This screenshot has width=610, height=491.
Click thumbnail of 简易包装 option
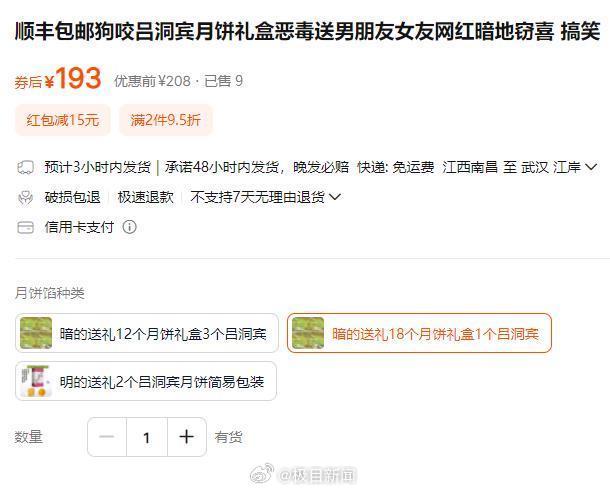(x=36, y=381)
